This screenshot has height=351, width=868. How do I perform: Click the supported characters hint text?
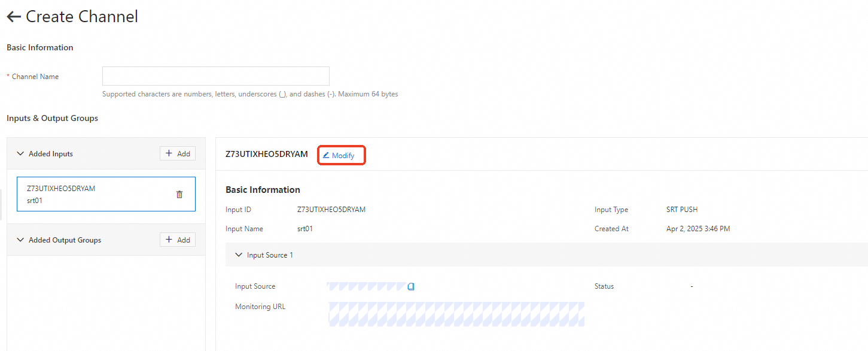250,94
